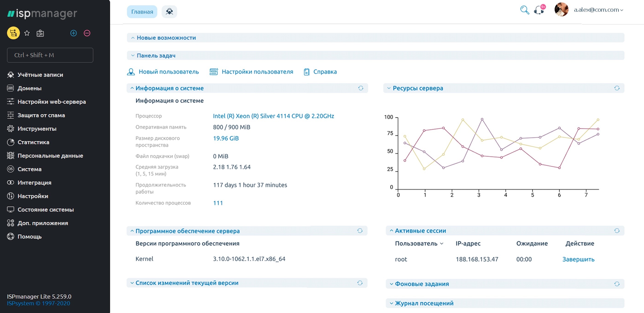The height and width of the screenshot is (313, 644).
Task: Open favorites star icon in sidebar
Action: coord(27,33)
